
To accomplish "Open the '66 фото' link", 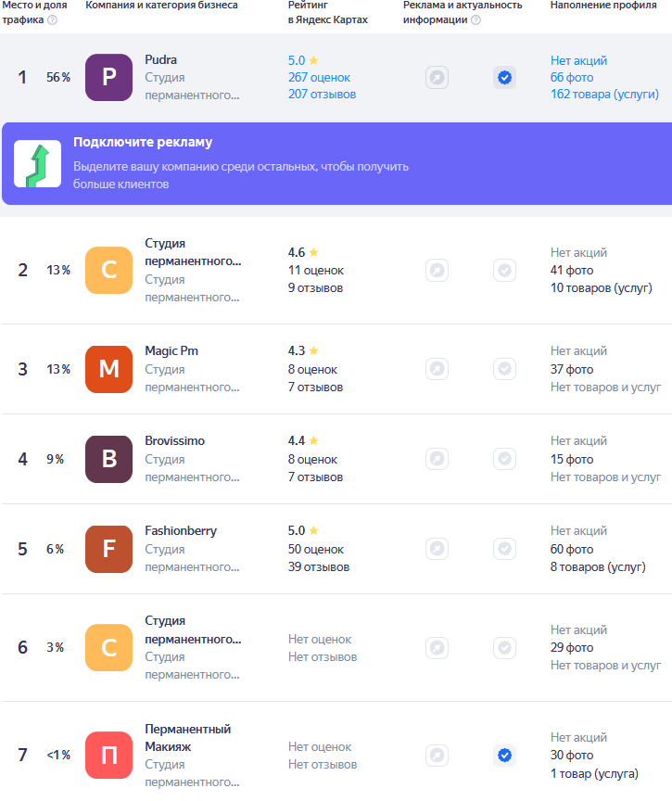I will point(572,78).
